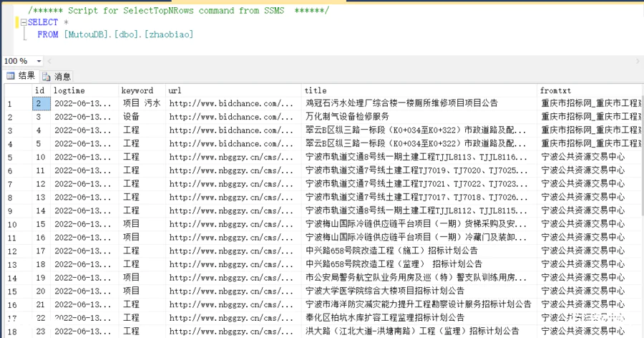The height and width of the screenshot is (338, 644).
Task: Click the logtime column header
Action: point(84,90)
